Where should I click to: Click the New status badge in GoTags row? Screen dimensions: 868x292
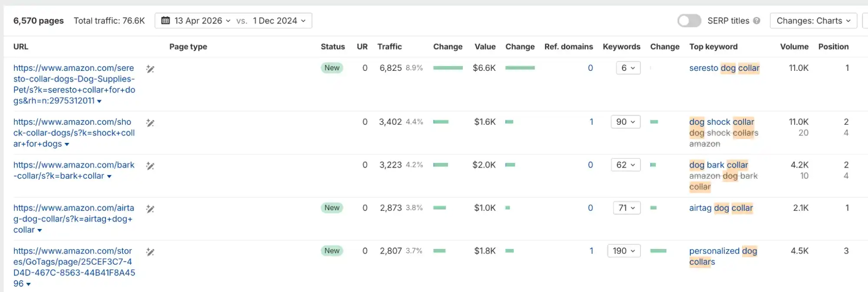tap(332, 251)
